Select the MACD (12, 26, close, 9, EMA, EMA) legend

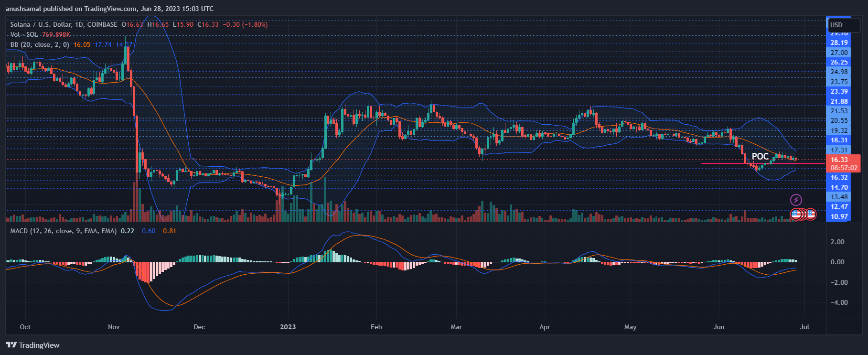[64, 231]
